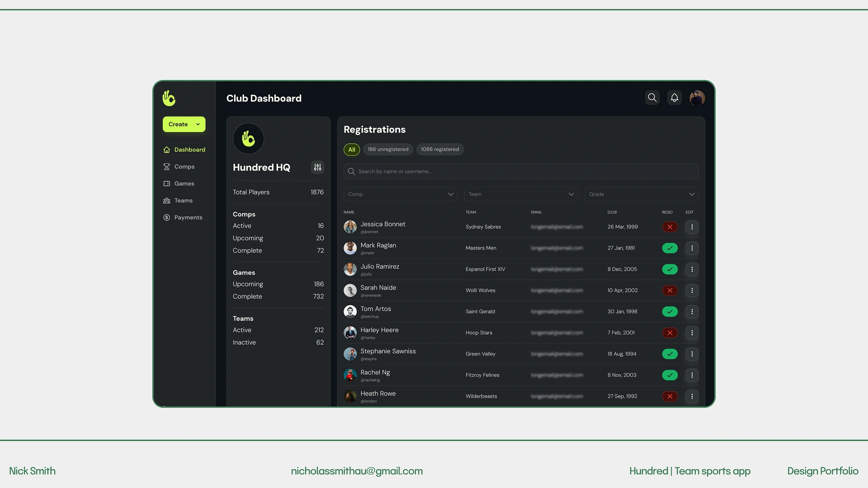Go to Teams in sidebar
The width and height of the screenshot is (868, 488).
(183, 201)
